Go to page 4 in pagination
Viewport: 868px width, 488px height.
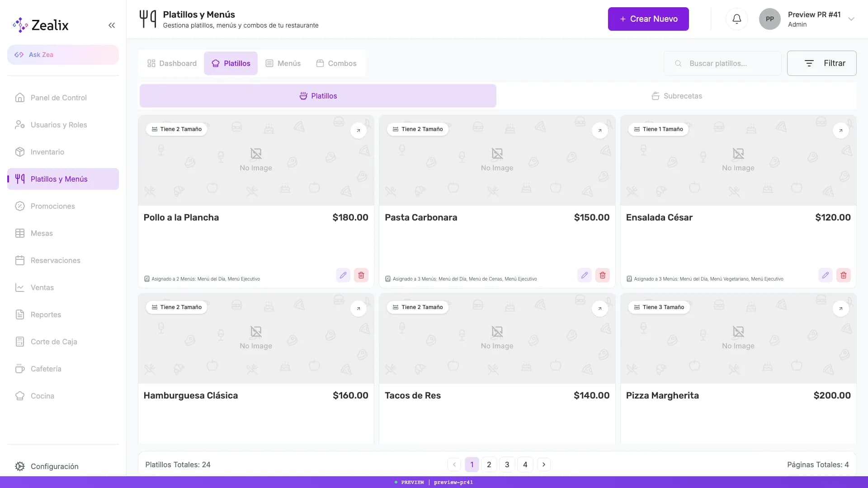click(525, 465)
